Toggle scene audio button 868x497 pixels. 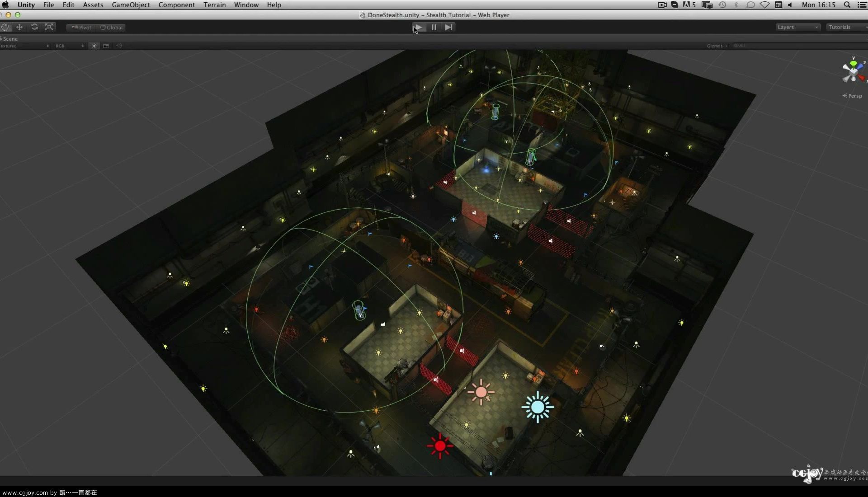(x=118, y=46)
